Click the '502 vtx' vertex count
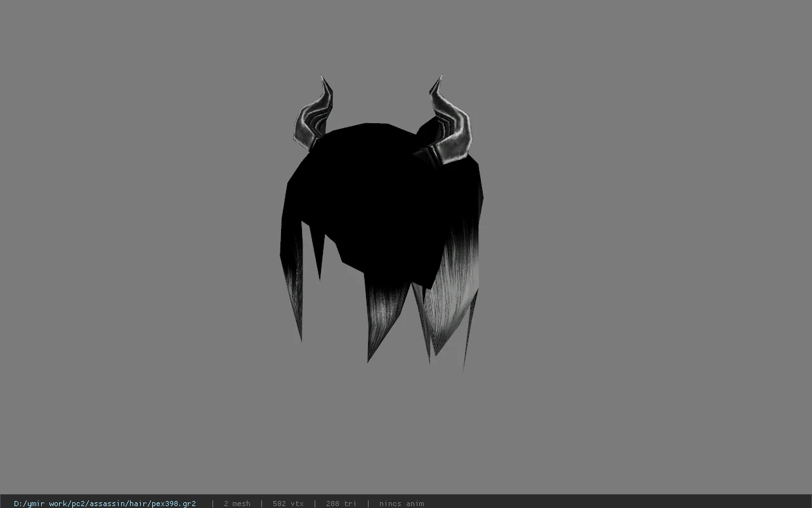This screenshot has width=812, height=508. pyautogui.click(x=288, y=504)
